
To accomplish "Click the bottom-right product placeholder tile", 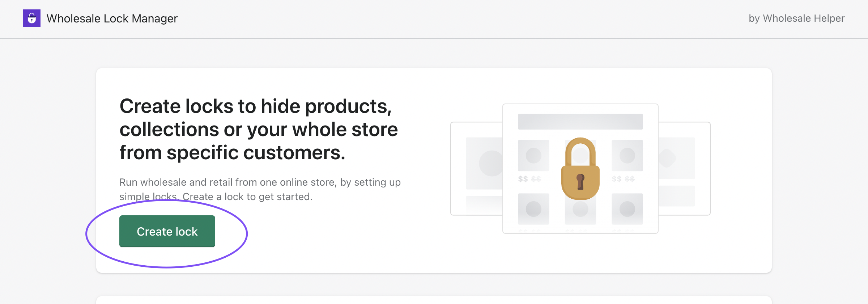I will [627, 209].
